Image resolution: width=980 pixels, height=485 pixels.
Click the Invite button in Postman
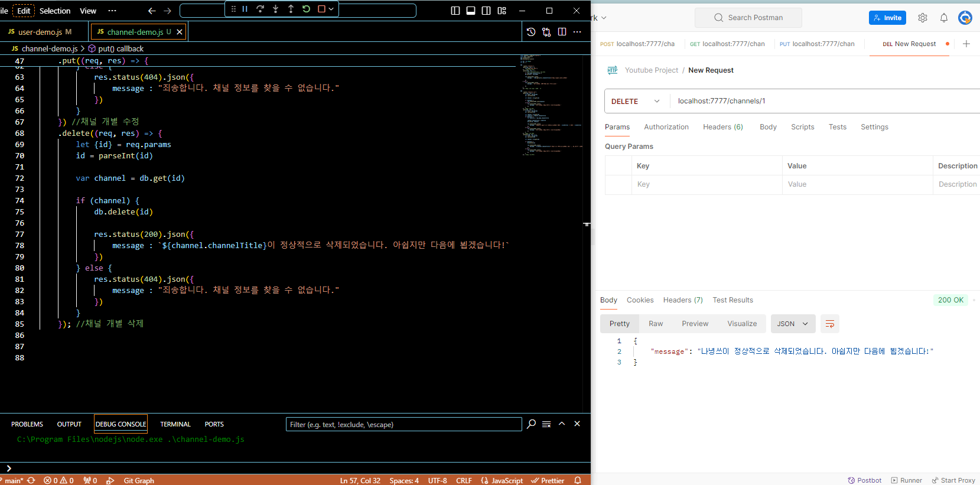pyautogui.click(x=887, y=18)
